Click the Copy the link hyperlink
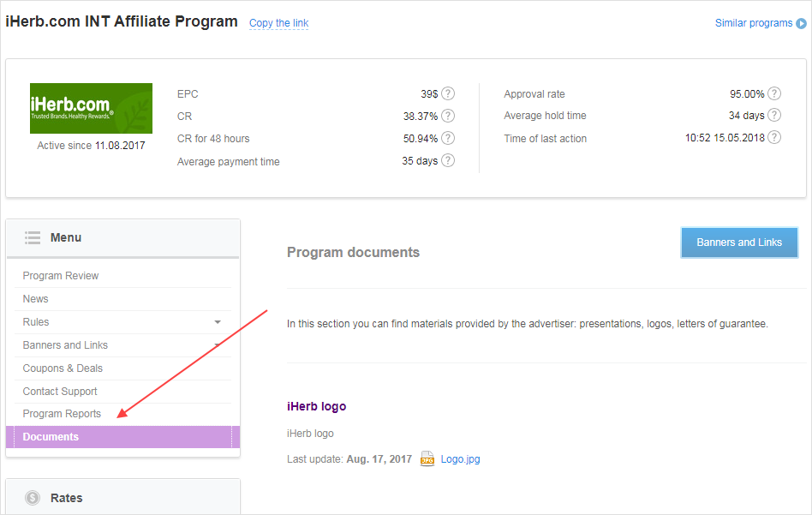The height and width of the screenshot is (515, 812). point(278,23)
